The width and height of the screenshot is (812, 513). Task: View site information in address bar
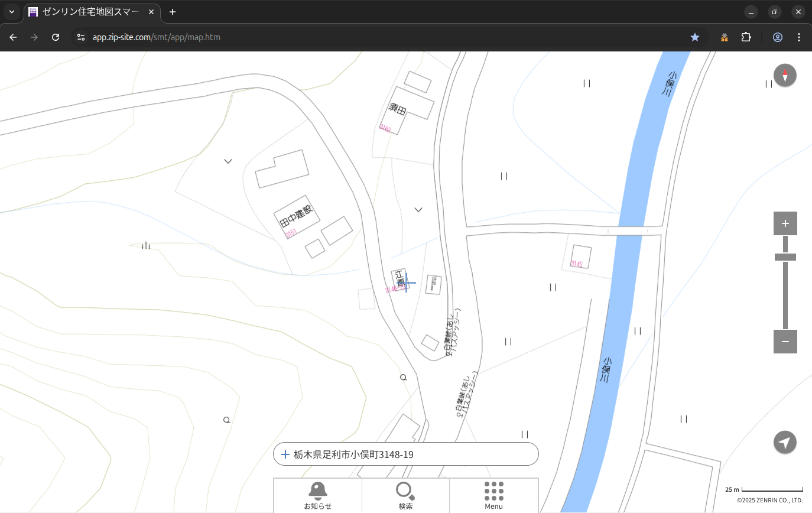click(x=81, y=37)
